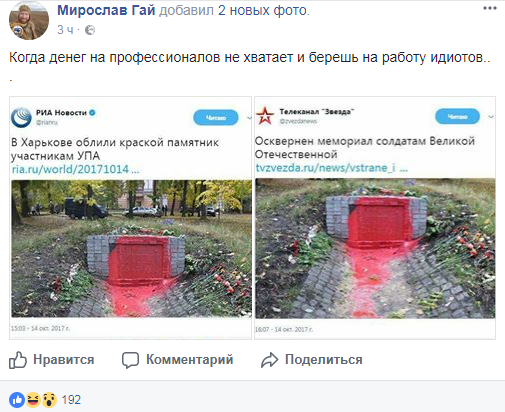505x412 pixels.
Task: Expand the chevron beside Звезда tweet
Action: point(491,117)
